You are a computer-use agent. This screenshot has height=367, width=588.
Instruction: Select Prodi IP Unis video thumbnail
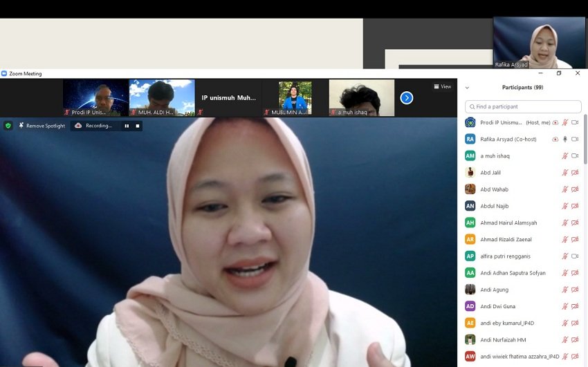[x=95, y=97]
